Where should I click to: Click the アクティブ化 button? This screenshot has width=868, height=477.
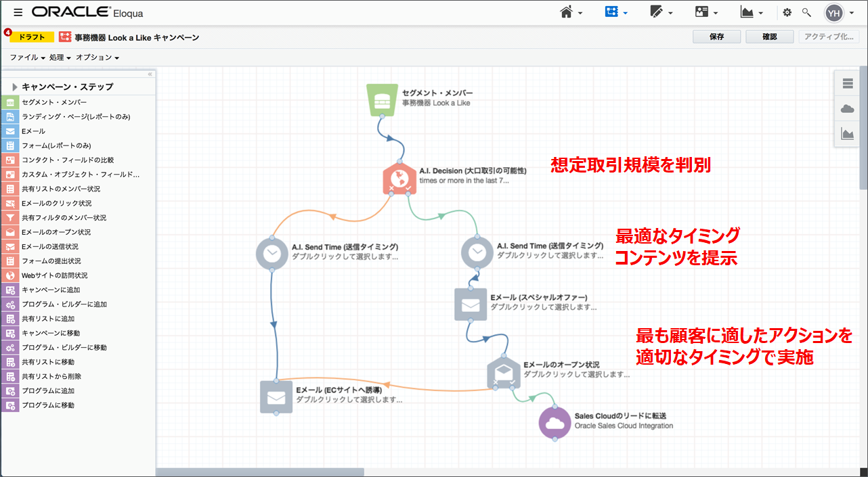[x=829, y=37]
